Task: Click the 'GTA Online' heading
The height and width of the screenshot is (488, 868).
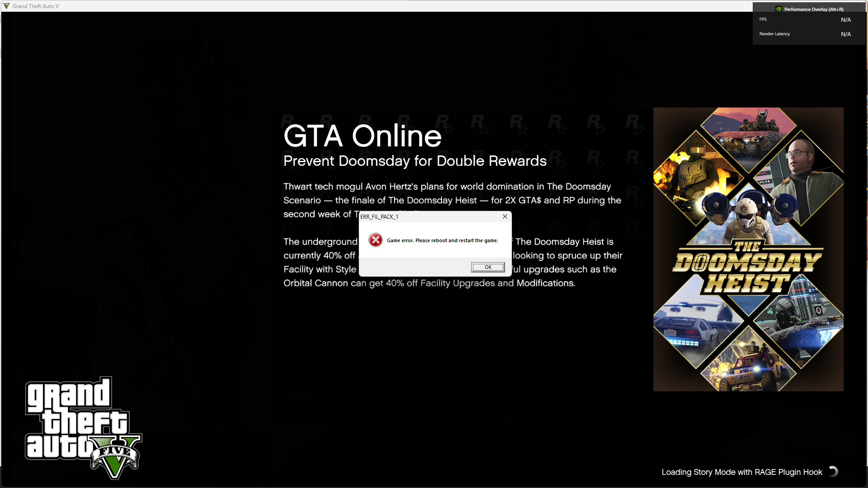Action: pyautogui.click(x=362, y=136)
